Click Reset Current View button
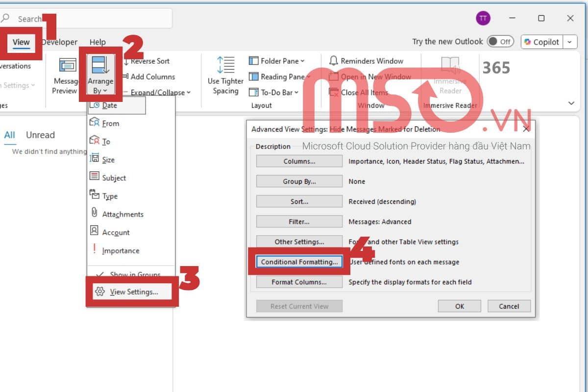 (x=299, y=306)
